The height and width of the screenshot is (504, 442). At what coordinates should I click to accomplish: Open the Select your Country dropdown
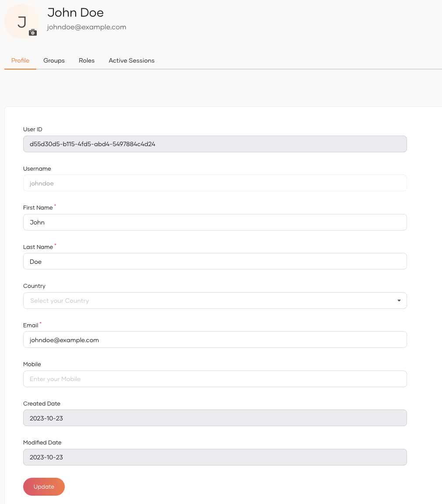[x=215, y=301]
